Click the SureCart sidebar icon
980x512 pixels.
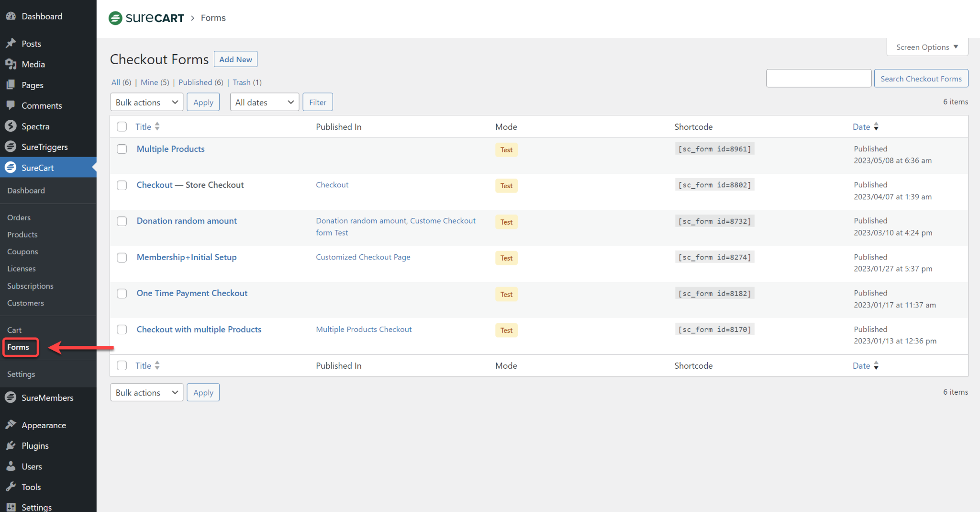(11, 167)
